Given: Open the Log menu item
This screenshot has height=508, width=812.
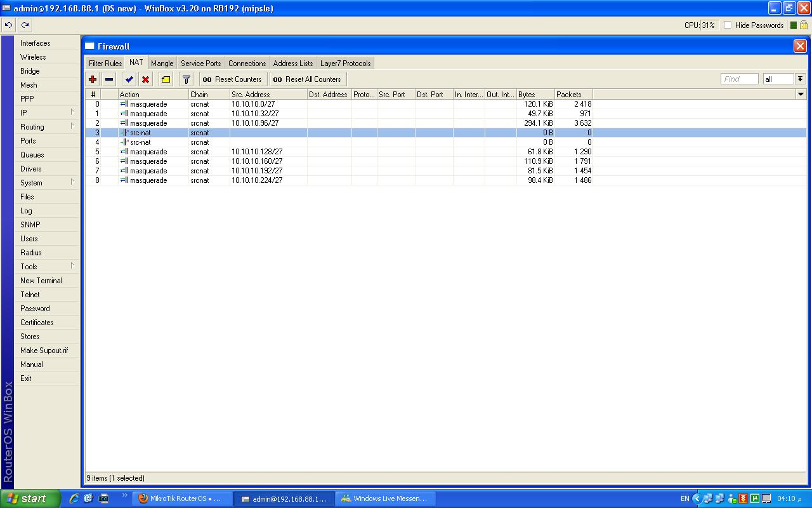Looking at the screenshot, I should coord(48,211).
